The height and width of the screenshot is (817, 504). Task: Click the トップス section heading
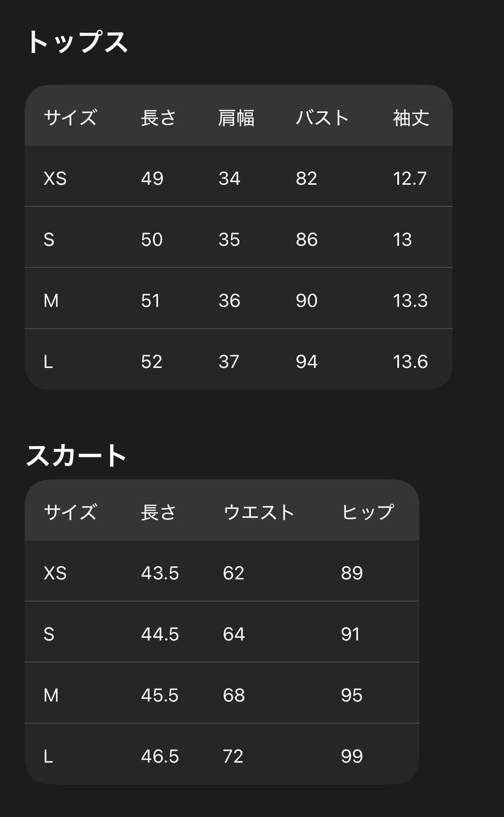coord(76,42)
